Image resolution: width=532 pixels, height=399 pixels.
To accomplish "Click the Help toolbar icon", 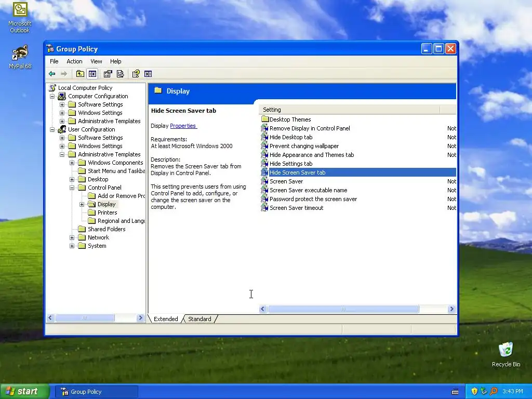I will (136, 74).
